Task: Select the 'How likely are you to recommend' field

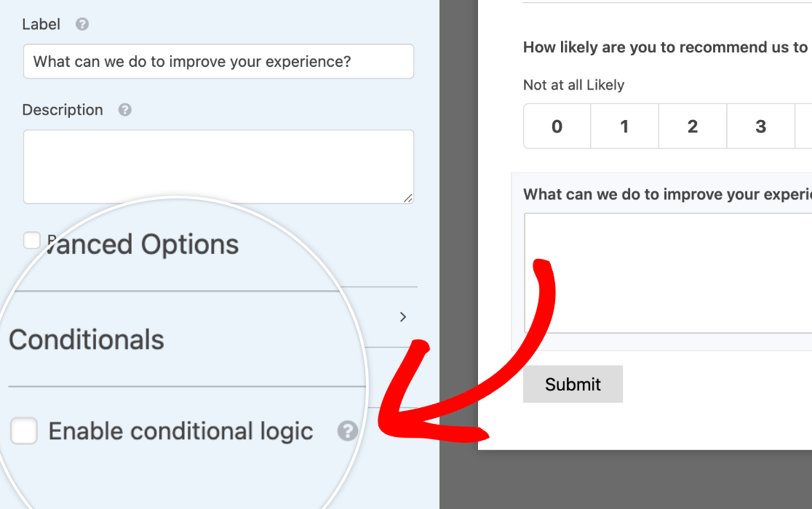Action: point(667,47)
